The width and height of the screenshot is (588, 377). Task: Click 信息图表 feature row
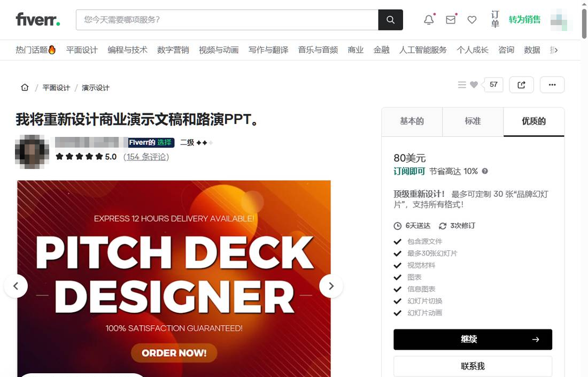pos(421,289)
